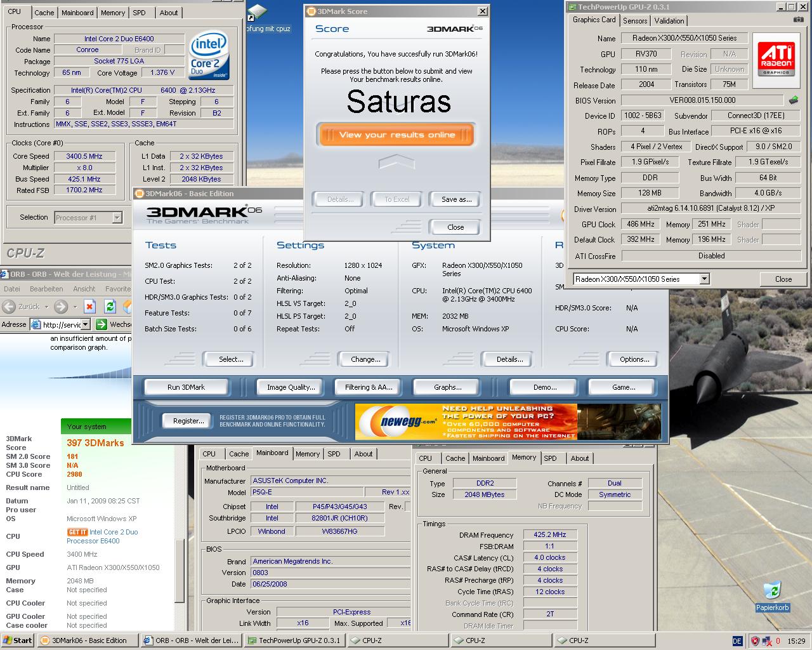This screenshot has height=650, width=812.
Task: Click the P5Q-E mainboard model value
Action: pyautogui.click(x=308, y=492)
